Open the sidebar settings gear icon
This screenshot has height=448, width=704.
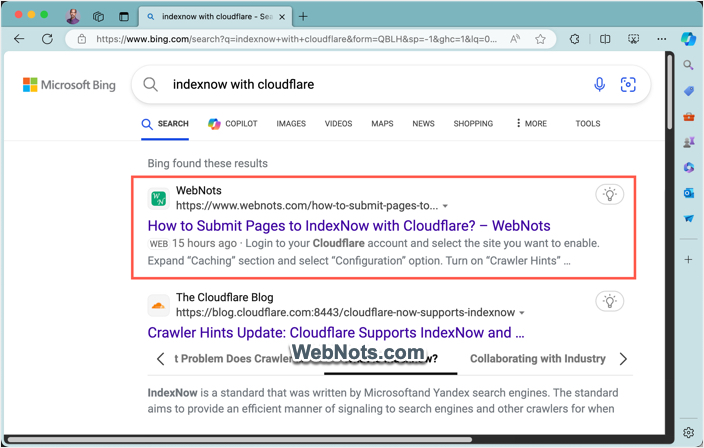pos(688,432)
